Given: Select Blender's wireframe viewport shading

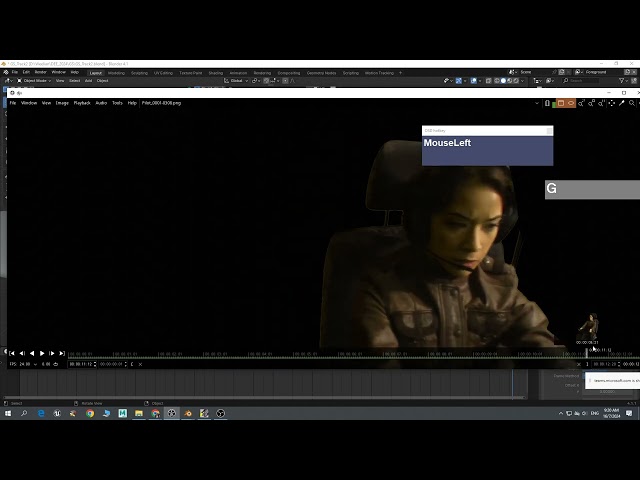Looking at the screenshot, I should pos(497,81).
